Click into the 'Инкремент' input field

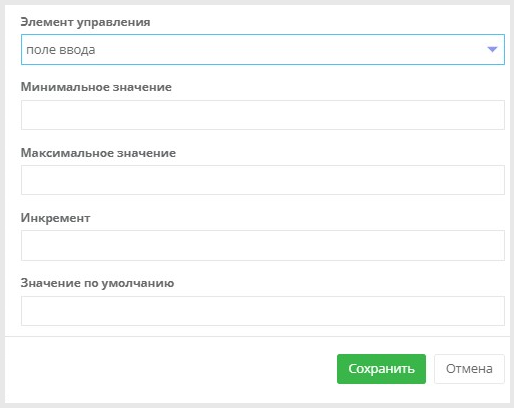[x=263, y=245]
